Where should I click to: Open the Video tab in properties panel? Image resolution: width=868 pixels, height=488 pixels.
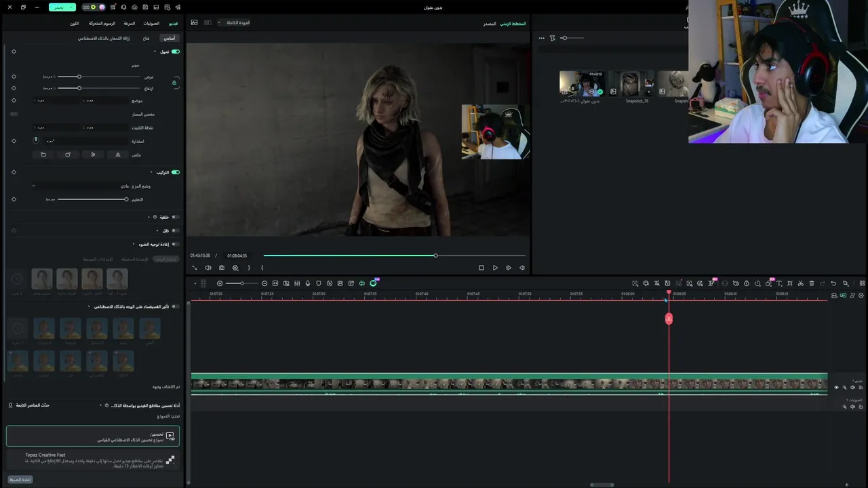[x=173, y=24]
